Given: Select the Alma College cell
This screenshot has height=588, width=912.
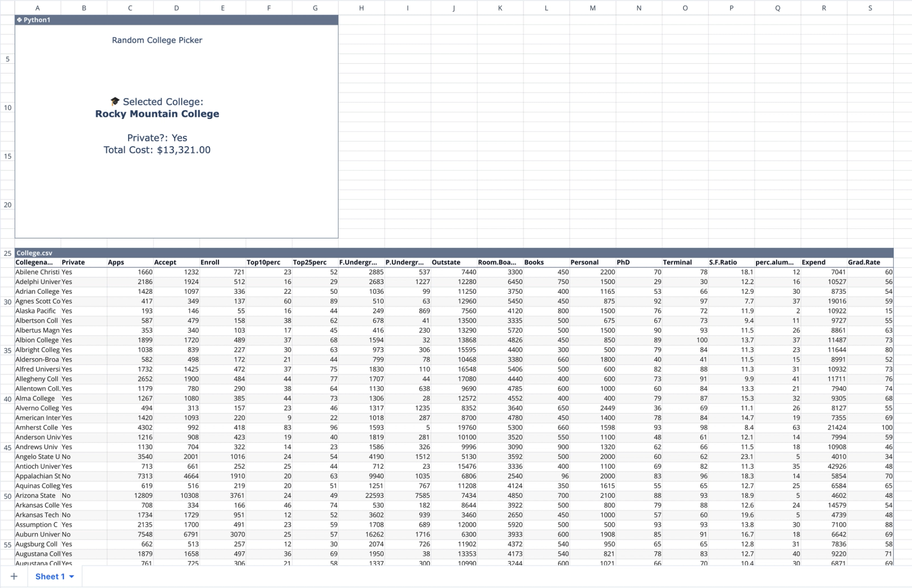Looking at the screenshot, I should (x=37, y=398).
